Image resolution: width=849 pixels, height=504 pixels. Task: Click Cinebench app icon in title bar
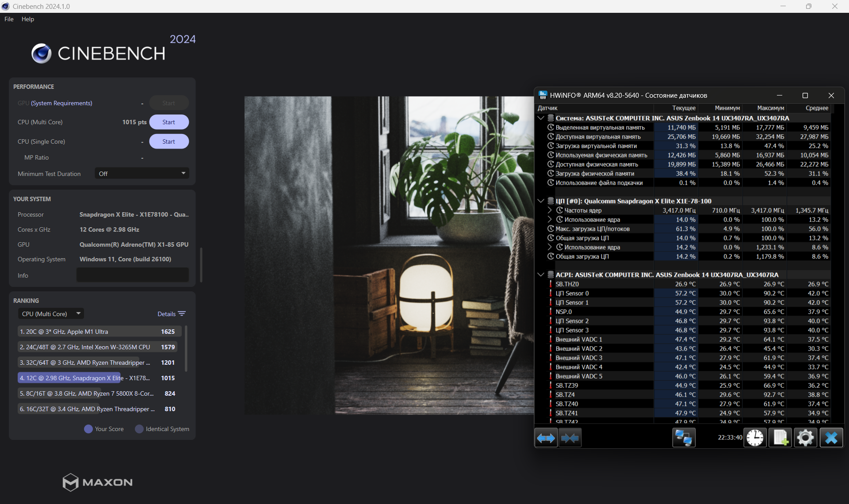point(6,6)
